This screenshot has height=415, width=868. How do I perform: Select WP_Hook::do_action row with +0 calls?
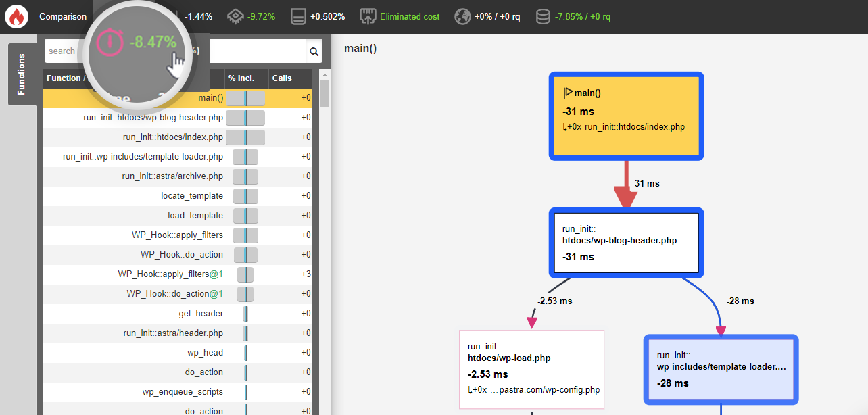[x=178, y=255]
